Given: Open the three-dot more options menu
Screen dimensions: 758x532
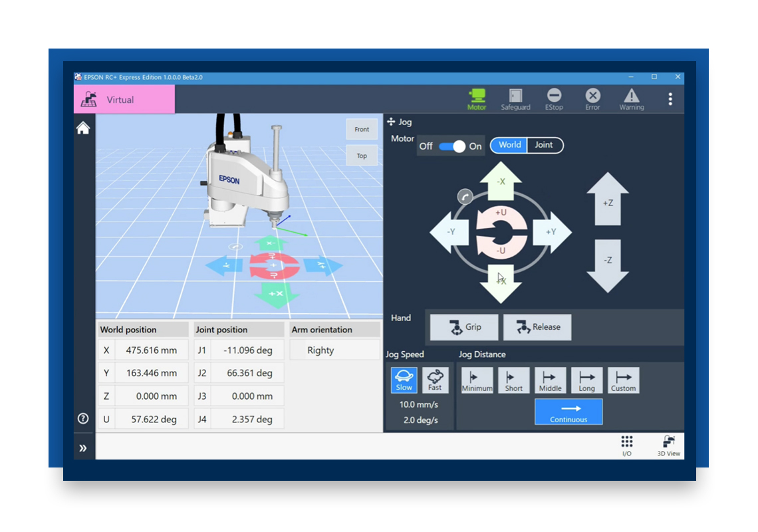Looking at the screenshot, I should click(x=670, y=99).
